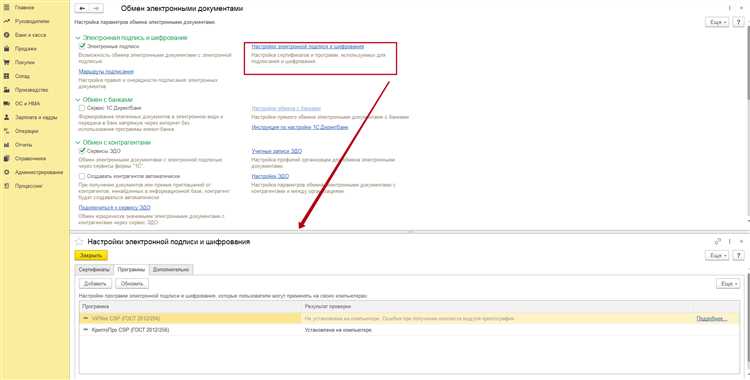Open the Учетные записи ЭДО link
This screenshot has width=750, height=380.
tap(276, 151)
